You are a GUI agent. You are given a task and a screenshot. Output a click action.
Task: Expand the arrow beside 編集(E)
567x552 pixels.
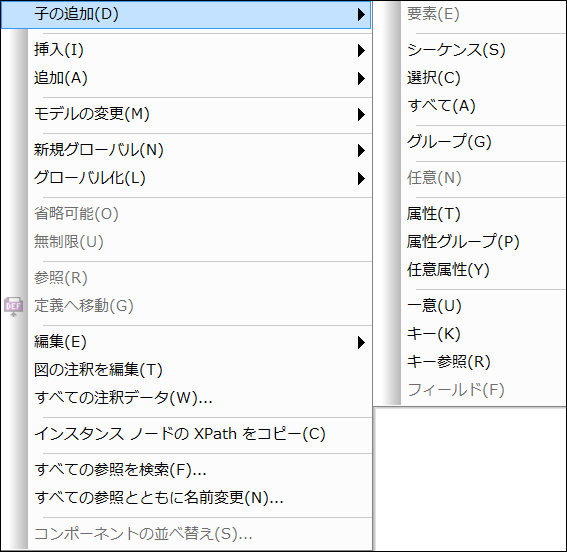[x=361, y=342]
